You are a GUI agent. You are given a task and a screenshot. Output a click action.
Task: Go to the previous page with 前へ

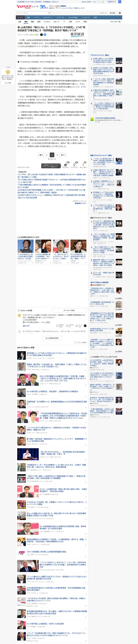41,155
